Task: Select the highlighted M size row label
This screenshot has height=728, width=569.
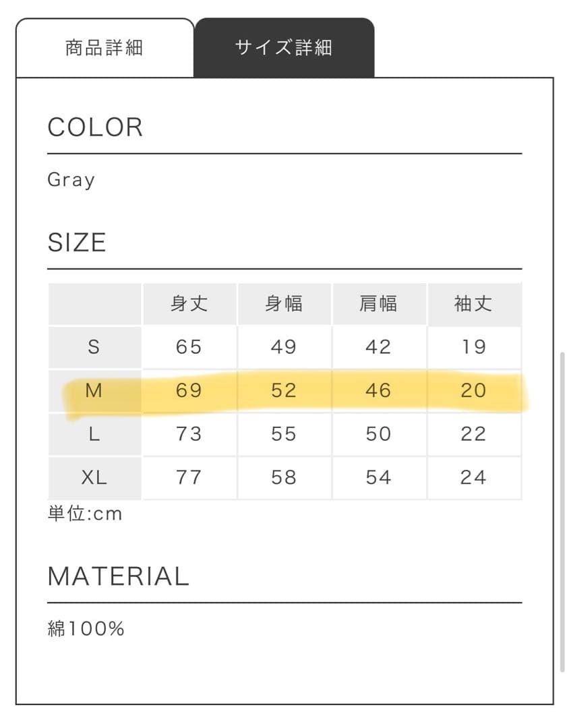Action: (94, 390)
